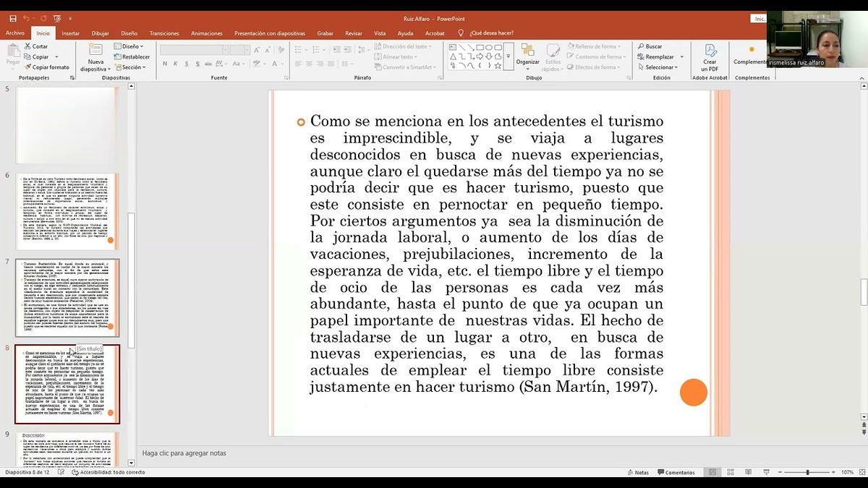Open the Archivo menu

(x=14, y=33)
